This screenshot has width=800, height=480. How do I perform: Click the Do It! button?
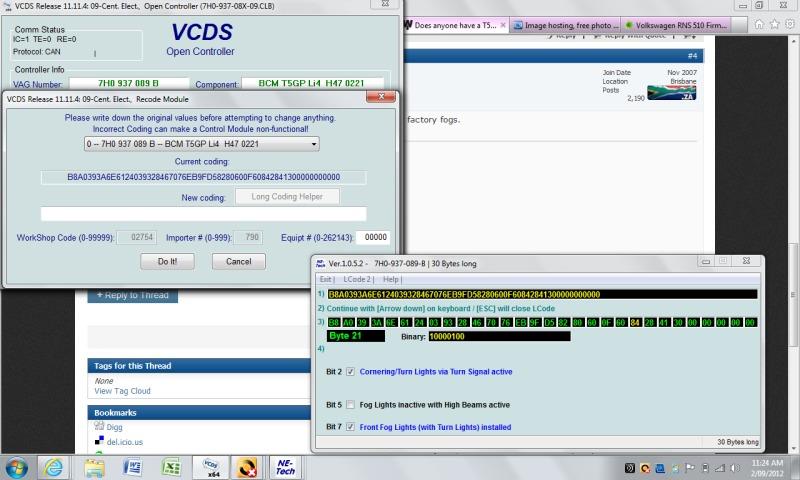pos(167,261)
